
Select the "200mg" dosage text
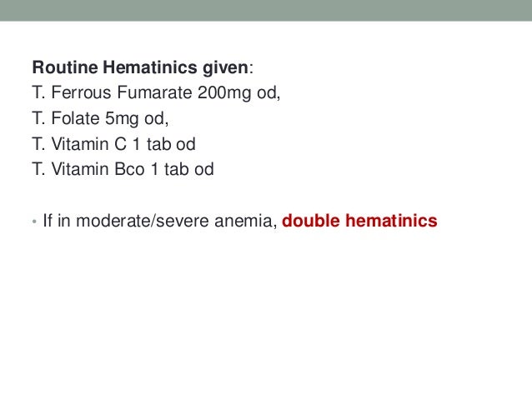[x=224, y=93]
